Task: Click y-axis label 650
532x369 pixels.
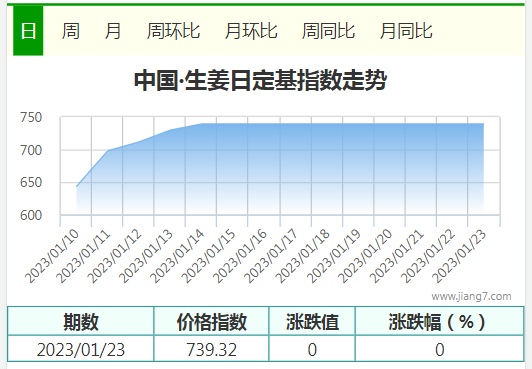Action: (31, 182)
